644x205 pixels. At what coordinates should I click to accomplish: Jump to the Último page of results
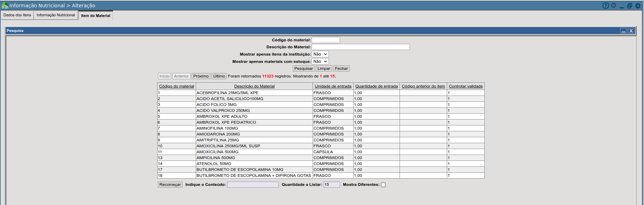click(219, 76)
